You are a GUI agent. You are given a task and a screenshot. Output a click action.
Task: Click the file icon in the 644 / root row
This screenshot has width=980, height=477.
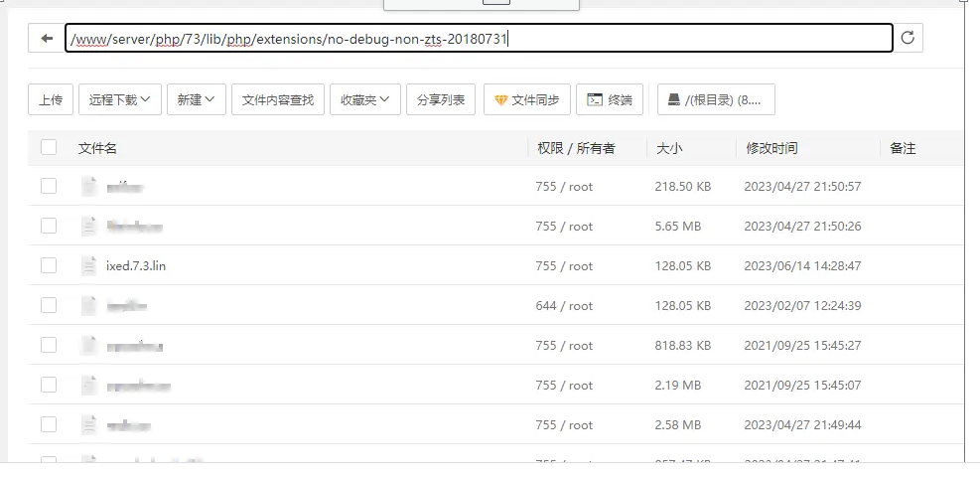[x=89, y=306]
